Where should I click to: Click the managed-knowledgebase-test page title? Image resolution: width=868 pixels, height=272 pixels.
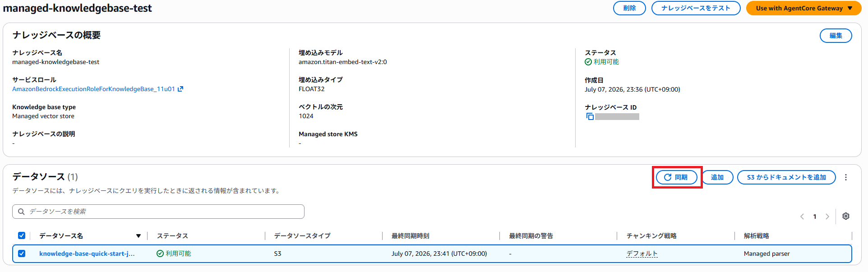tap(78, 8)
